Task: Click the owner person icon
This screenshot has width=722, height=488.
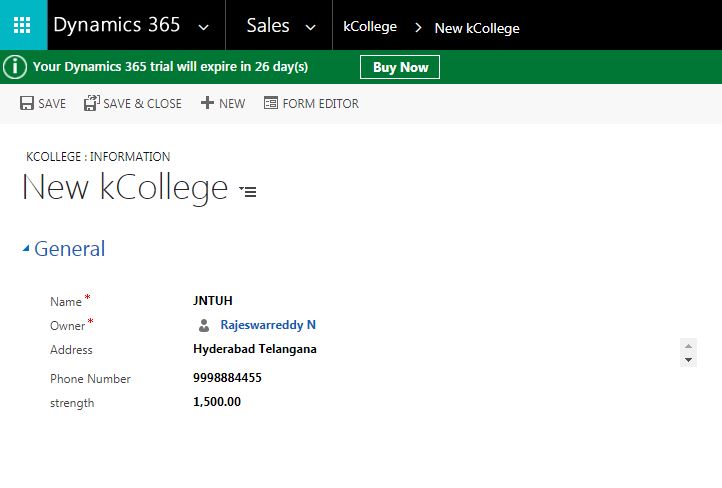Action: point(204,325)
